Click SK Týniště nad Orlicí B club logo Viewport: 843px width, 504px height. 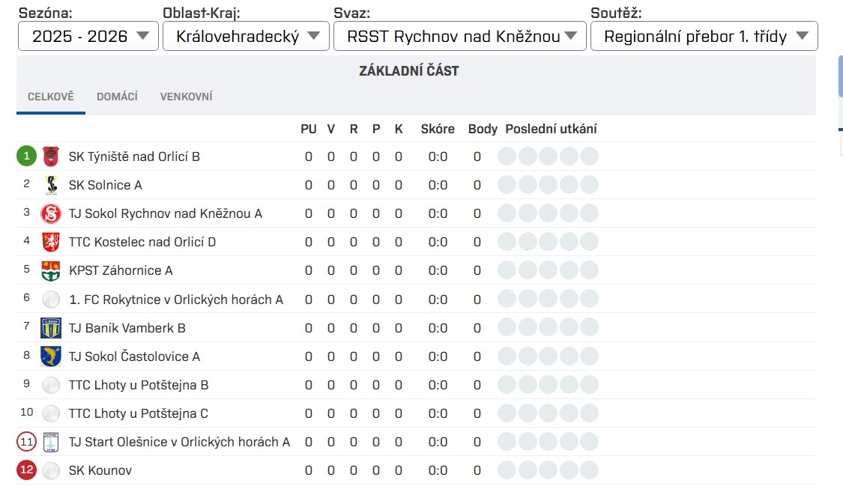[x=50, y=157]
